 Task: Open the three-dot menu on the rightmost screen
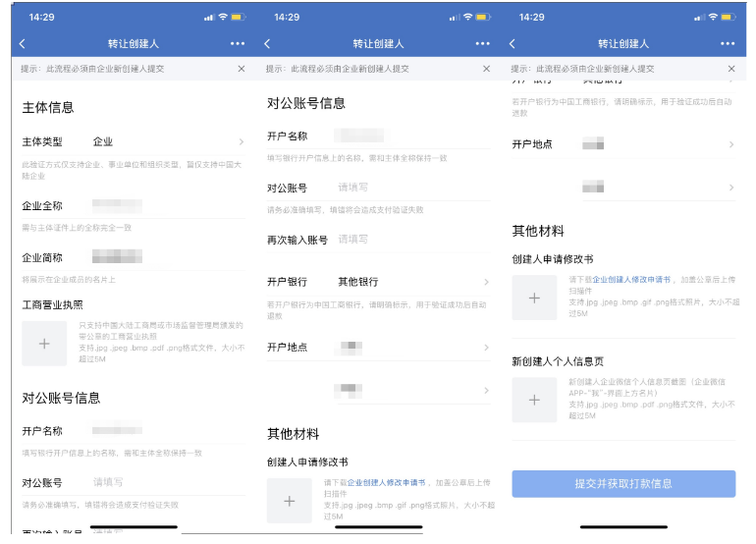[728, 44]
